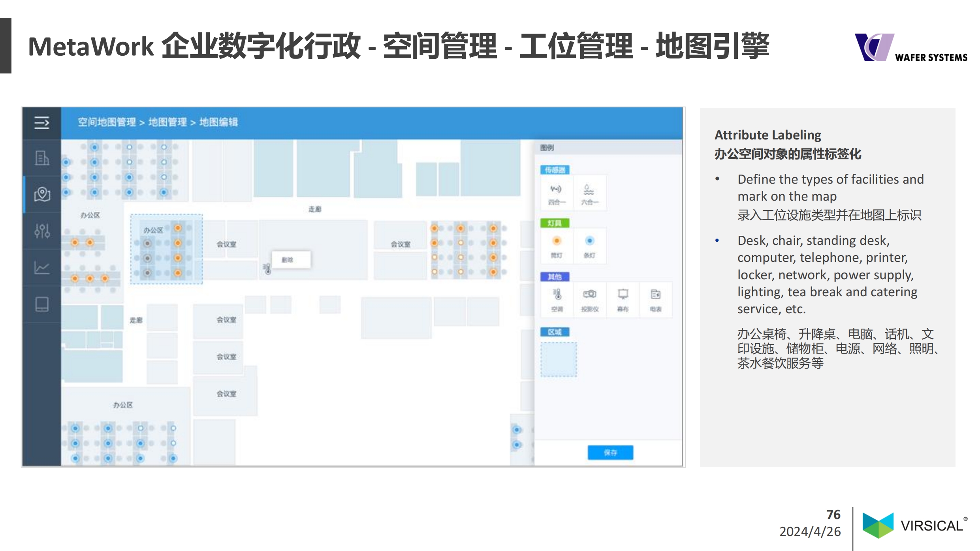Click the 走廊 label in lower-left map area
Screen dimensions: 980x551
[x=136, y=320]
